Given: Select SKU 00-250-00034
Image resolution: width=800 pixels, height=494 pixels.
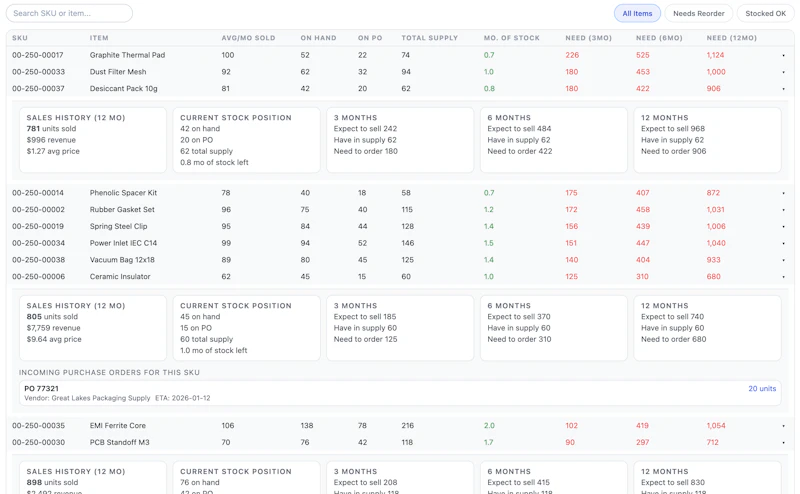Looking at the screenshot, I should click(x=38, y=243).
